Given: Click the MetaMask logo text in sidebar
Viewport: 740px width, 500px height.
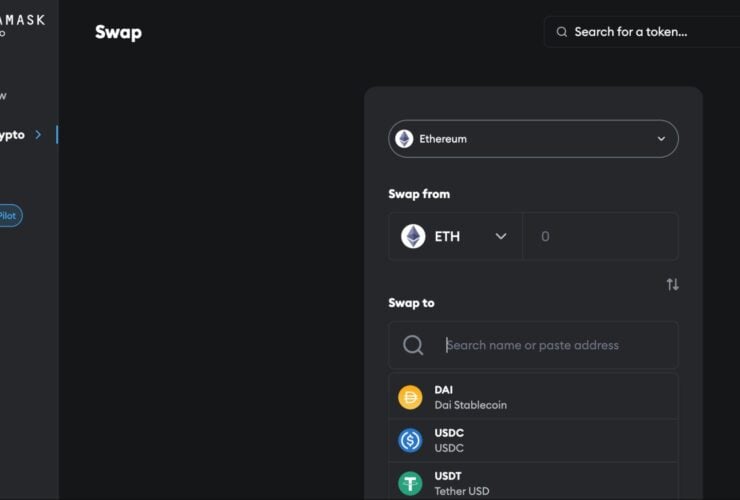Looking at the screenshot, I should (22, 20).
